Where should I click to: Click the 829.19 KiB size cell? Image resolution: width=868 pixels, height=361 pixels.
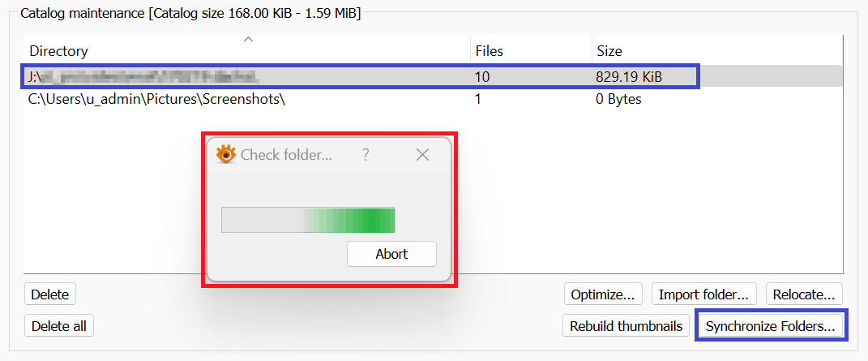click(629, 77)
